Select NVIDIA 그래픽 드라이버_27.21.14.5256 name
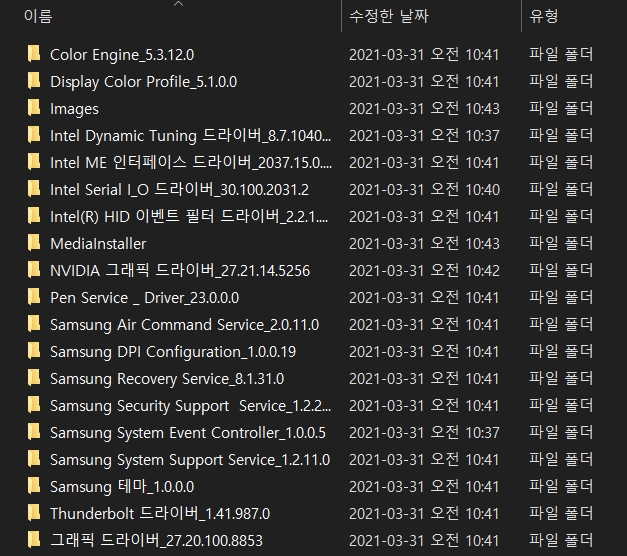Screen dimensions: 627x556 tap(180, 271)
